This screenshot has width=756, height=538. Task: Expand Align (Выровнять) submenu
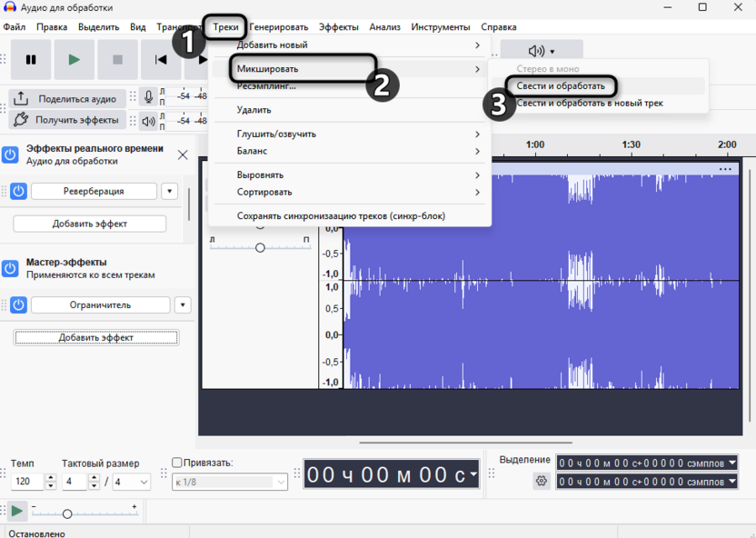(x=350, y=175)
